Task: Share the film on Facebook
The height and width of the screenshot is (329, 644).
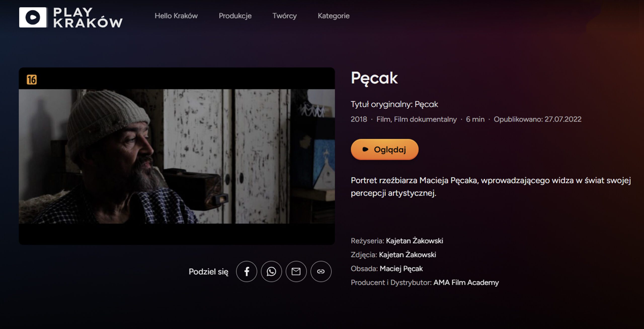Action: [x=247, y=271]
